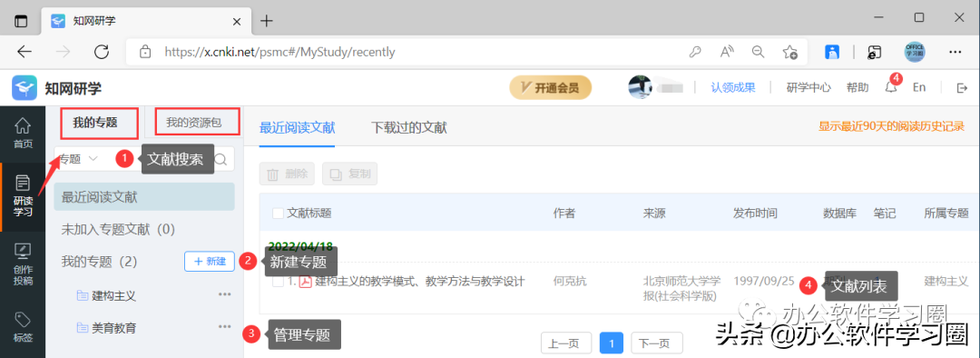Open saved password key icon
The width and height of the screenshot is (980, 358).
695,52
